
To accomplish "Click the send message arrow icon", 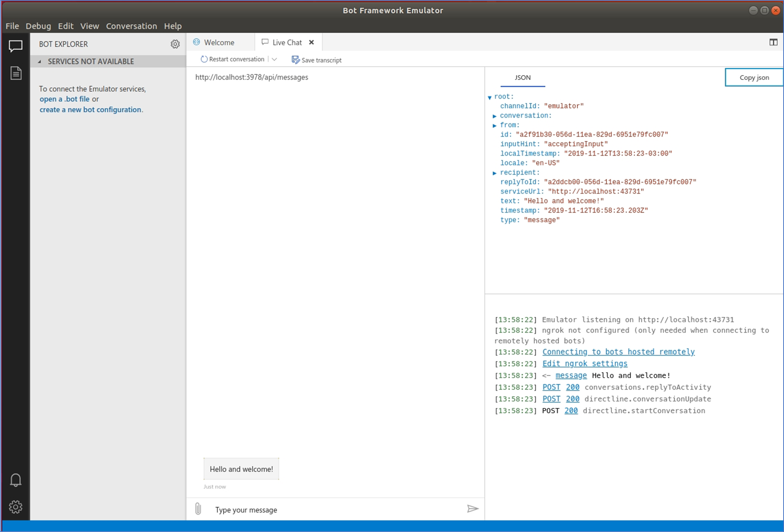I will [x=472, y=509].
